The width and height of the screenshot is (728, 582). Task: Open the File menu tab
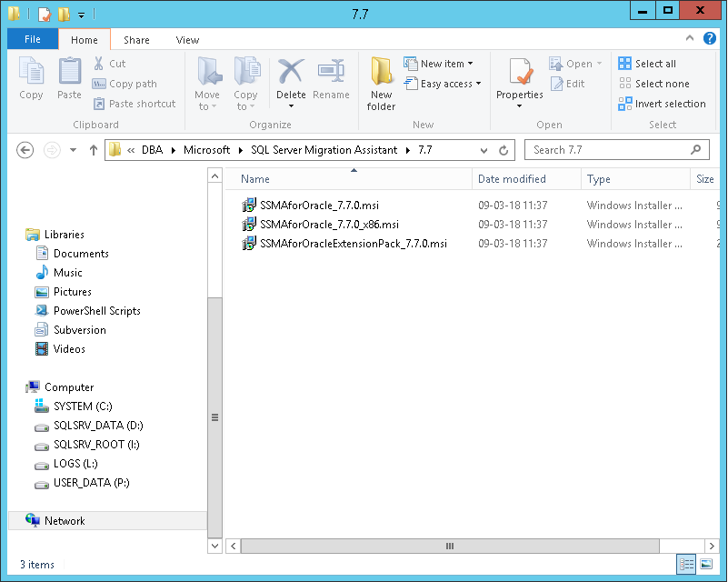(x=33, y=39)
